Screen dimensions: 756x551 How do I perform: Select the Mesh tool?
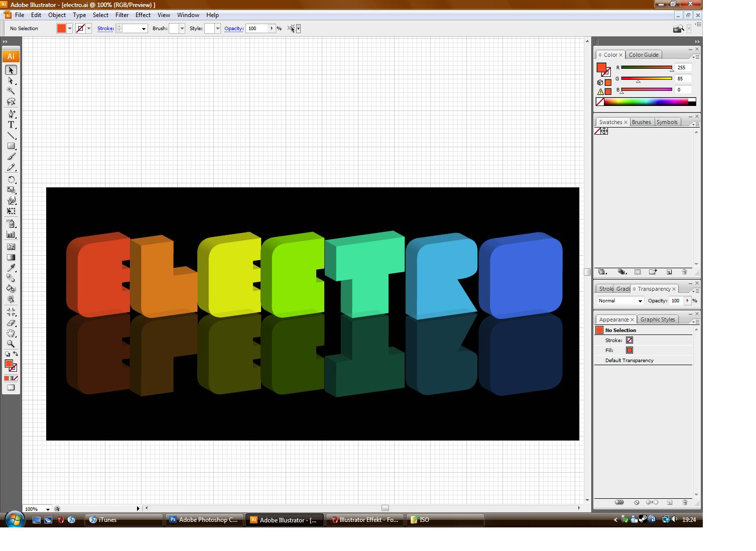11,247
